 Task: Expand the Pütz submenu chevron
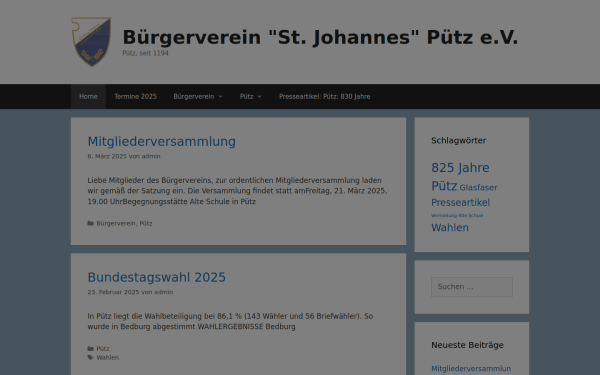pos(259,96)
